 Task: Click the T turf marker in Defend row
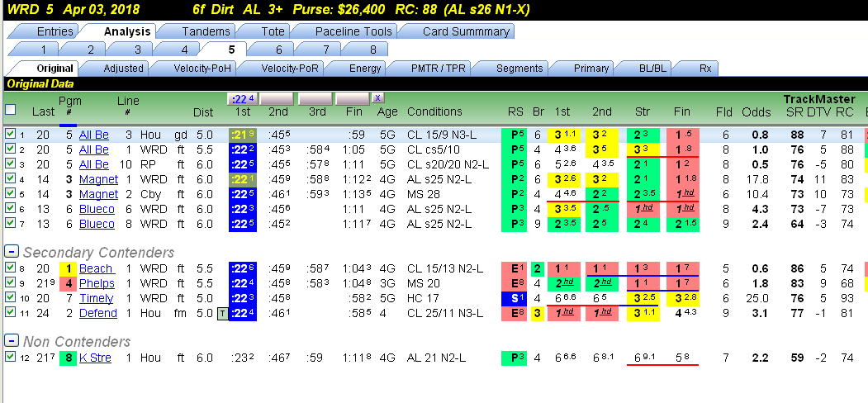tap(221, 313)
